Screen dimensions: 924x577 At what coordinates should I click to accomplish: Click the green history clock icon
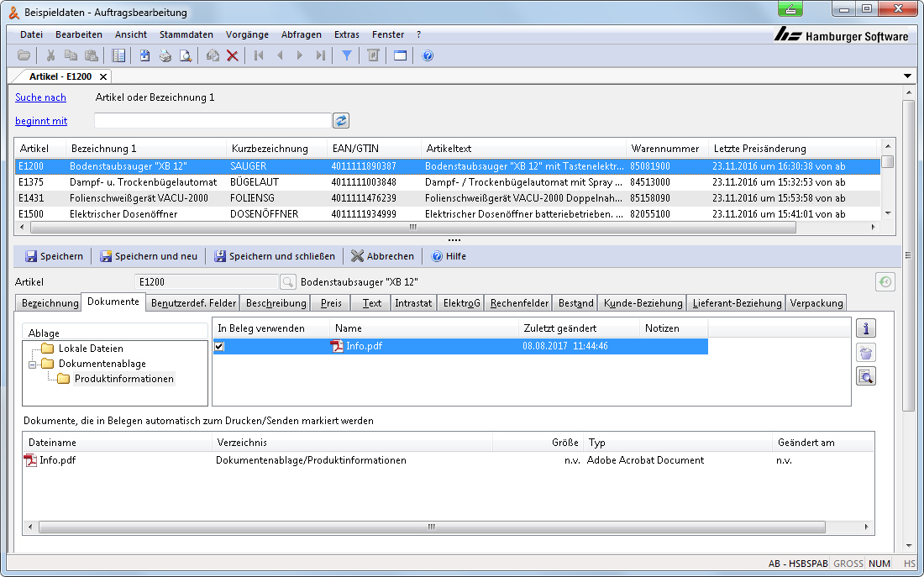pyautogui.click(x=885, y=281)
